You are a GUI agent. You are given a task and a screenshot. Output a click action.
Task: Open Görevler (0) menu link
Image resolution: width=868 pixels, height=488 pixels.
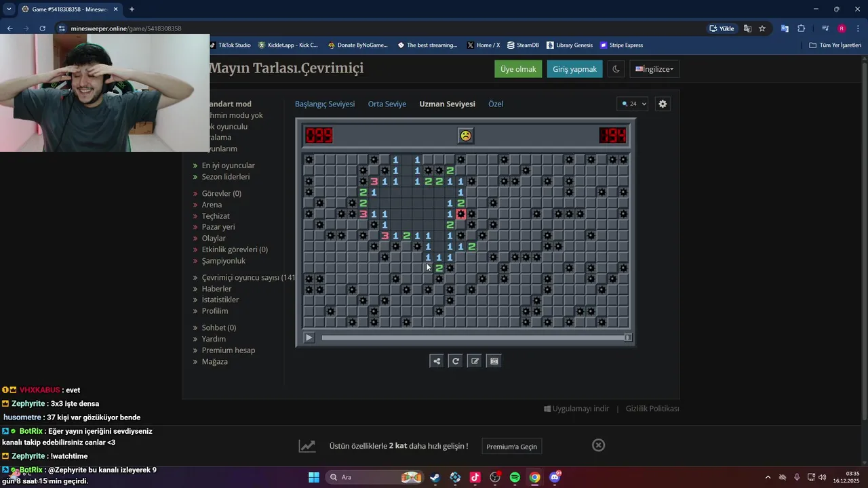click(x=222, y=193)
